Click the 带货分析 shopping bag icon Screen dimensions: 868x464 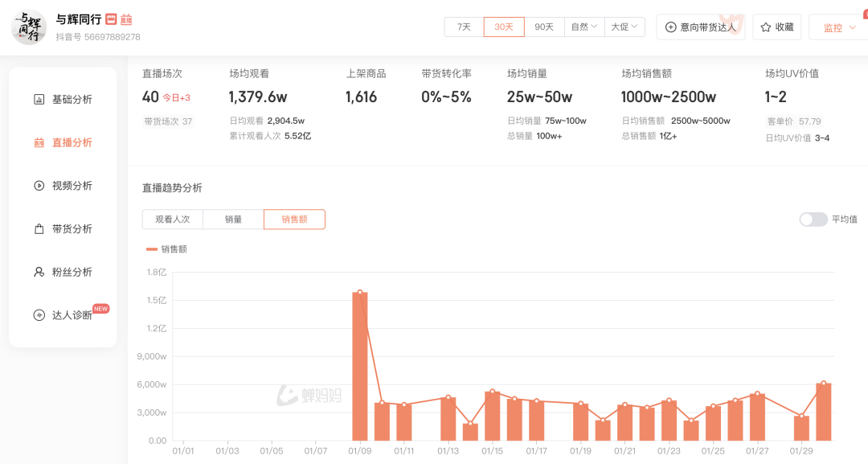[39, 229]
